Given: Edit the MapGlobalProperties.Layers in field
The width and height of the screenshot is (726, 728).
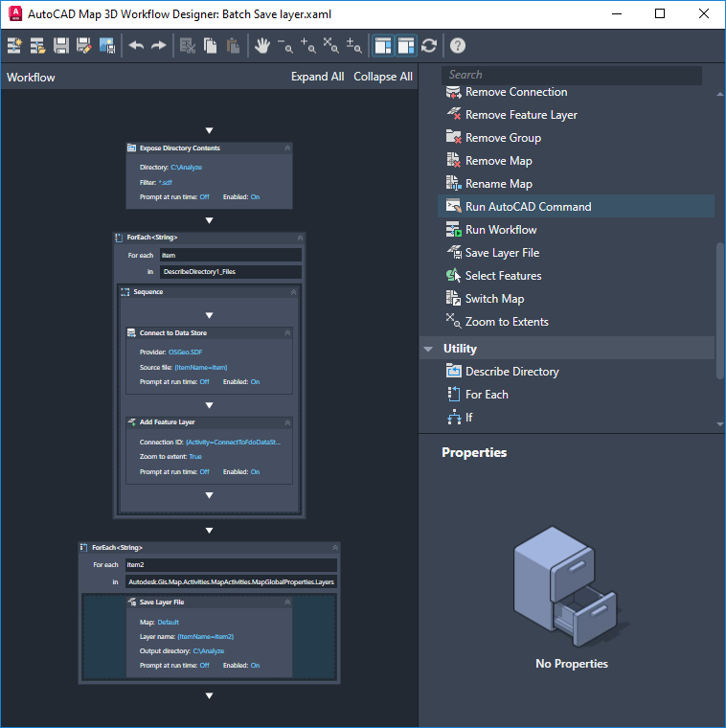Looking at the screenshot, I should pyautogui.click(x=231, y=581).
